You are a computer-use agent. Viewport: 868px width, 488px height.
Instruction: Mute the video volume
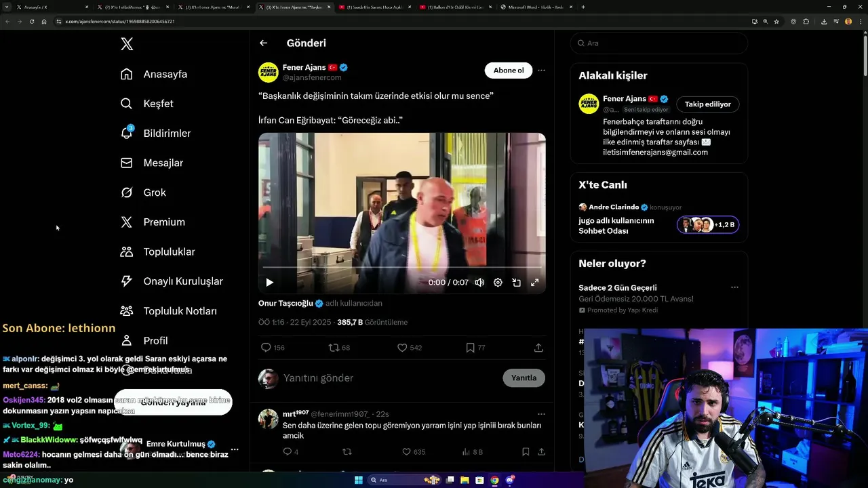479,283
